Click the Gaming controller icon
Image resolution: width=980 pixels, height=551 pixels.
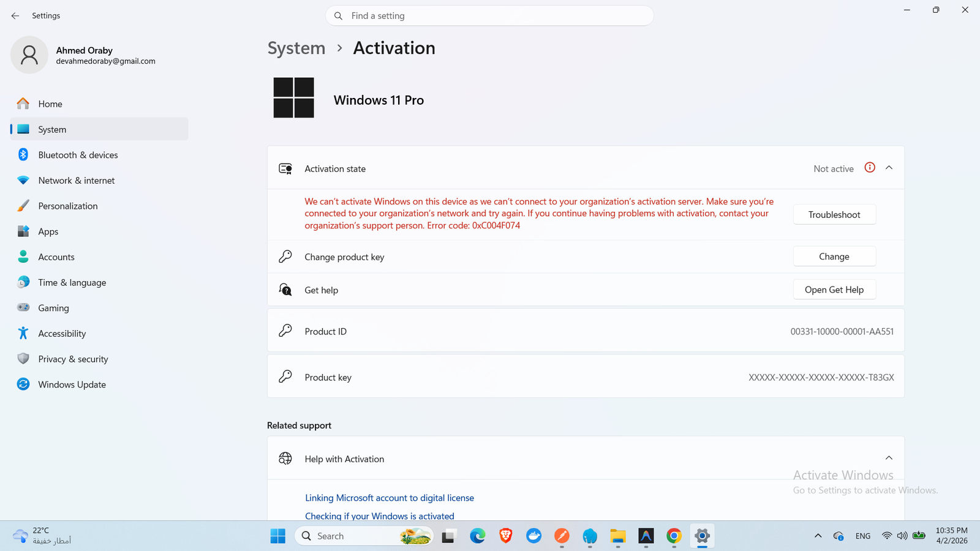coord(23,307)
